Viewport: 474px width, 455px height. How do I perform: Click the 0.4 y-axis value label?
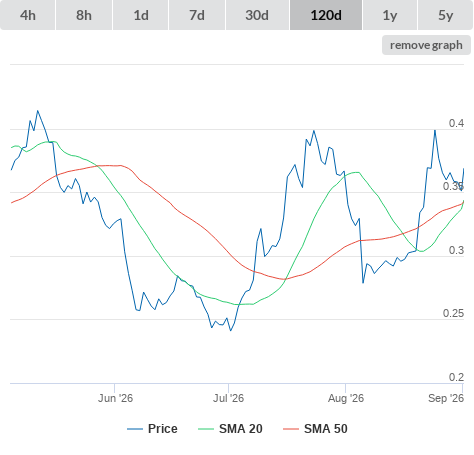pos(456,123)
